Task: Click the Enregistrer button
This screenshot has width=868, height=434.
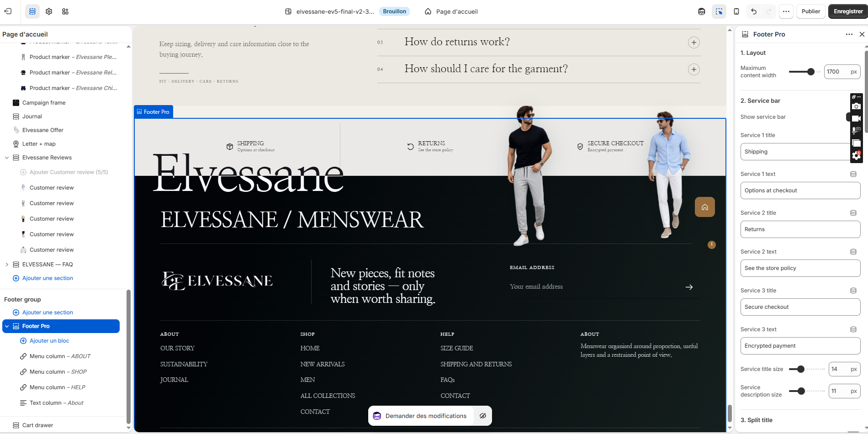Action: pyautogui.click(x=848, y=11)
